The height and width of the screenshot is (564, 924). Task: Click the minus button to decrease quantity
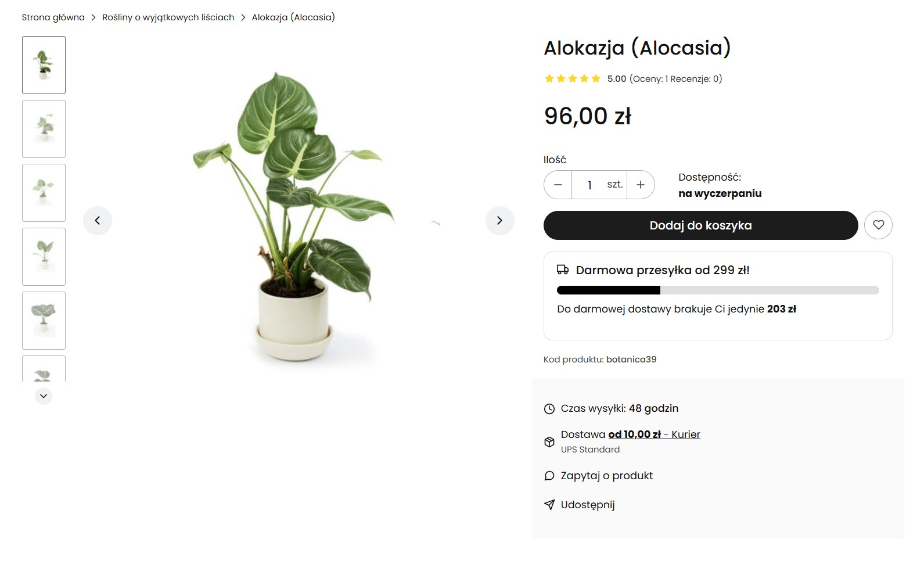click(x=558, y=184)
